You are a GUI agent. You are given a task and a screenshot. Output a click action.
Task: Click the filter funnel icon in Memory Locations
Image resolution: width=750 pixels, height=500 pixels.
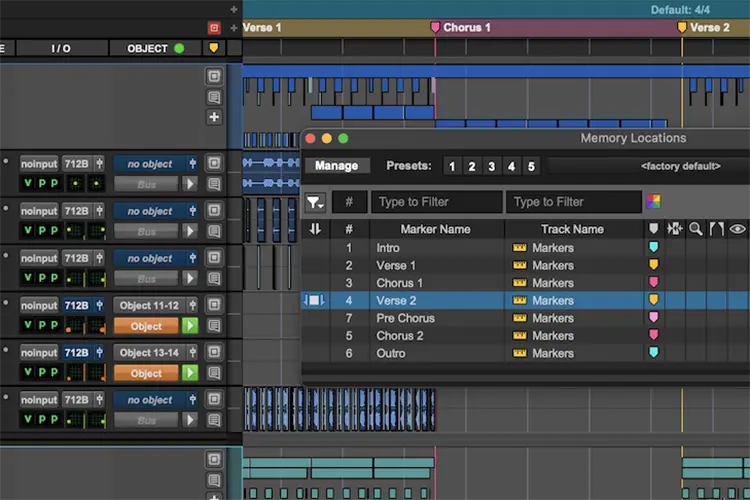coord(315,202)
